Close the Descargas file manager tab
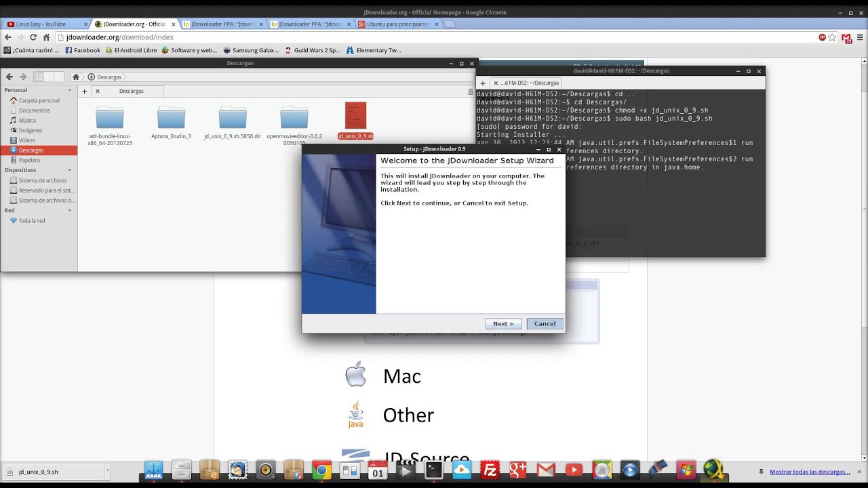The width and height of the screenshot is (868, 488). (98, 91)
